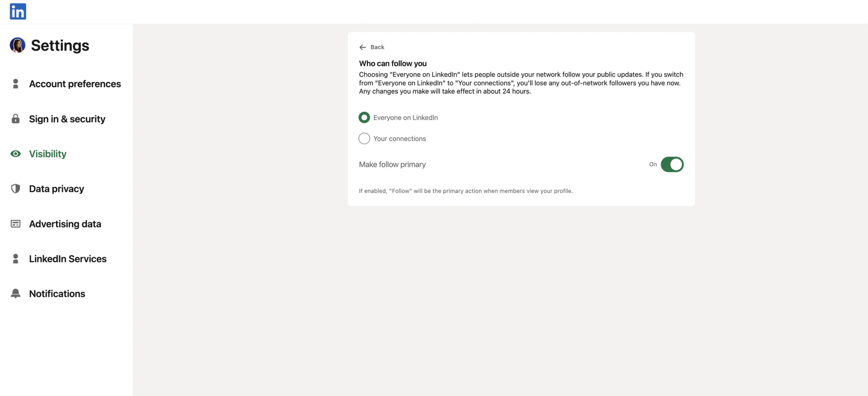Click the 'If enabled, Follow will be primary' note
The height and width of the screenshot is (396, 868).
(466, 191)
